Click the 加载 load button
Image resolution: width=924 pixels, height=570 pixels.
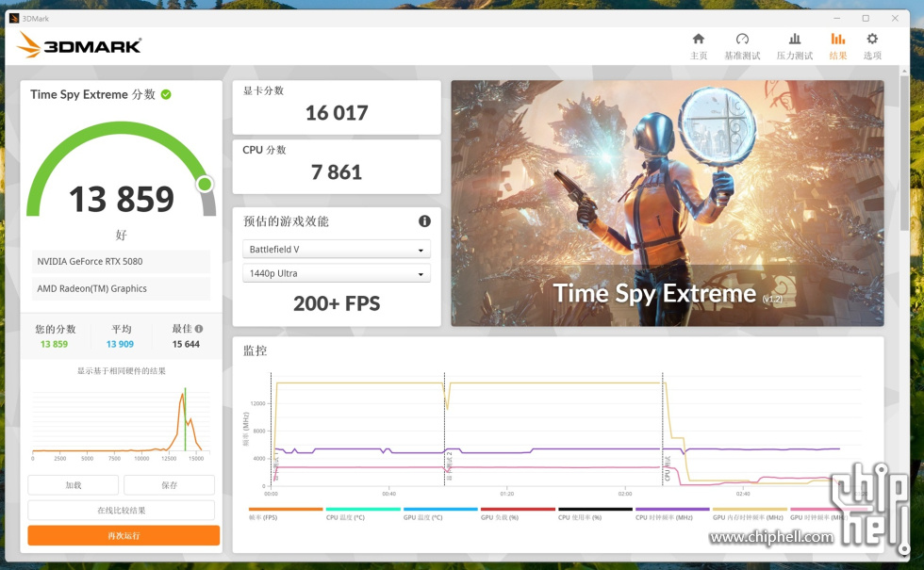pyautogui.click(x=74, y=485)
